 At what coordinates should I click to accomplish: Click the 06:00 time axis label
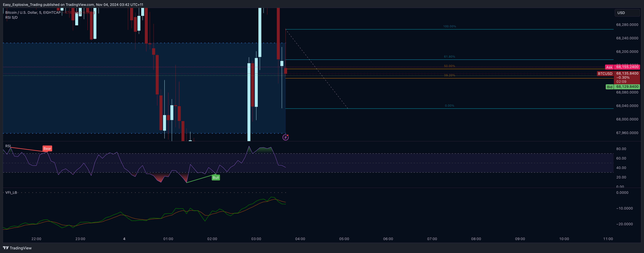point(388,239)
